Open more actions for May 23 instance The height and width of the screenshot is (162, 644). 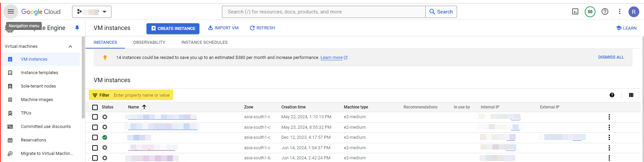tap(609, 127)
